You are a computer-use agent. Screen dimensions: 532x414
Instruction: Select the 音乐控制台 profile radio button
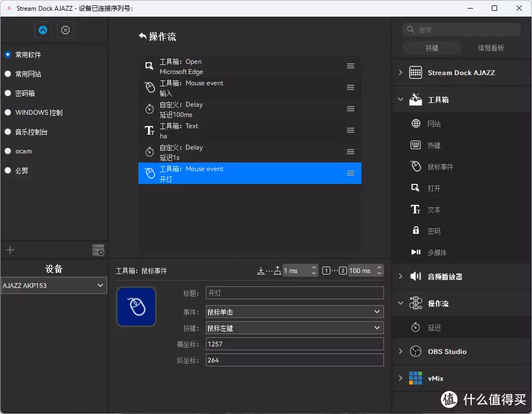(8, 132)
